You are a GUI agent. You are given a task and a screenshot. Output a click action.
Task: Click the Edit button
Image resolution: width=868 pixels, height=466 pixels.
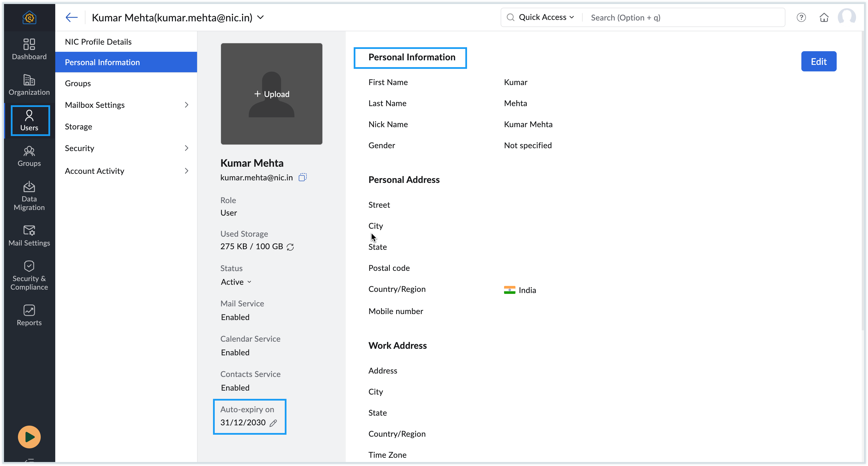[x=818, y=61]
